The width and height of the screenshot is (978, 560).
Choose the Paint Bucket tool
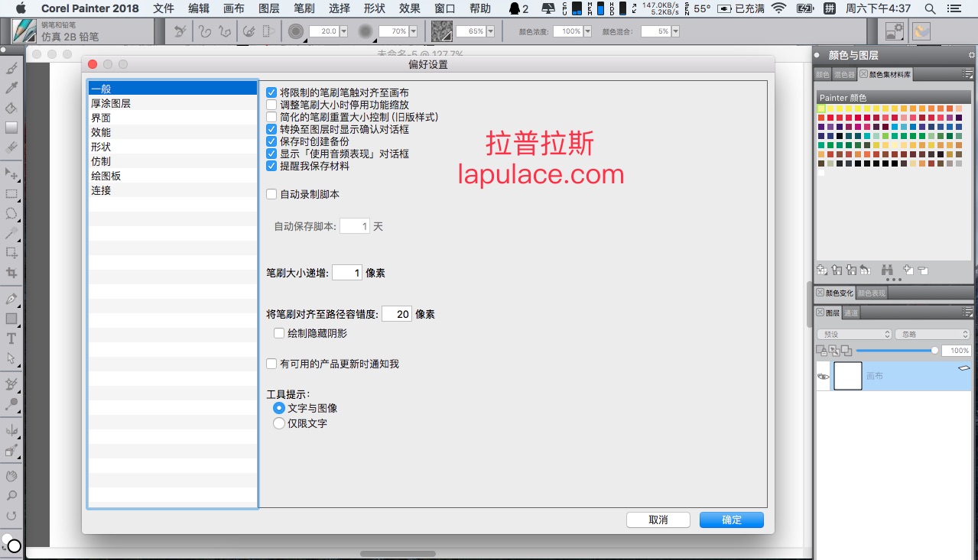11,108
